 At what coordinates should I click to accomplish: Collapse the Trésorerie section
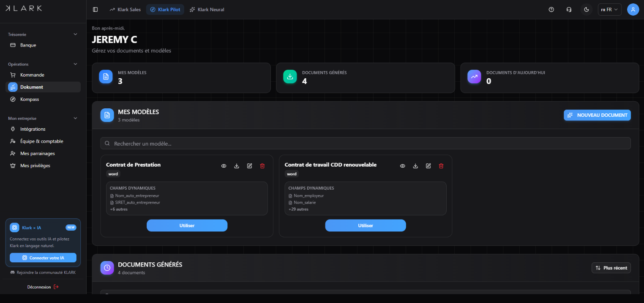(x=75, y=34)
